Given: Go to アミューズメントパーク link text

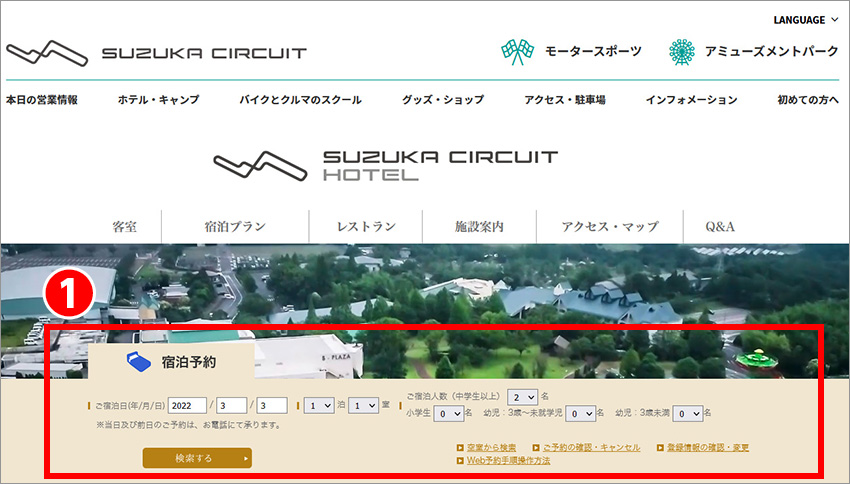Looking at the screenshot, I should tap(771, 51).
